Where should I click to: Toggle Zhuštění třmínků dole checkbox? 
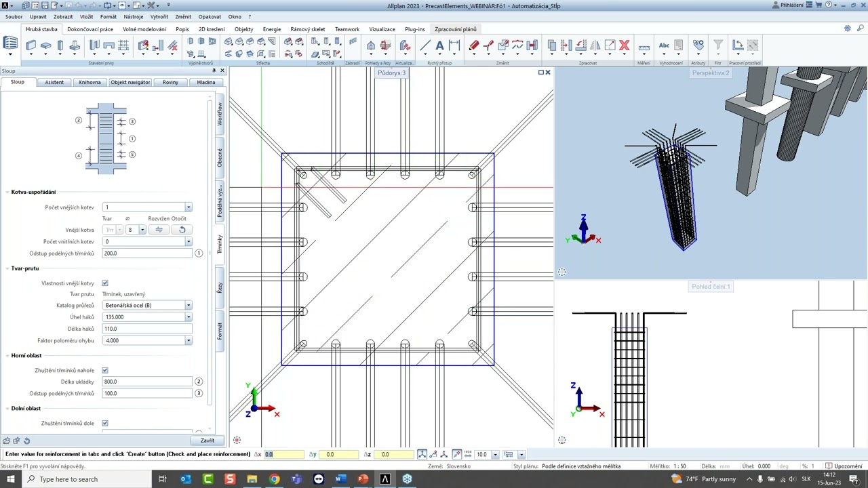[105, 424]
